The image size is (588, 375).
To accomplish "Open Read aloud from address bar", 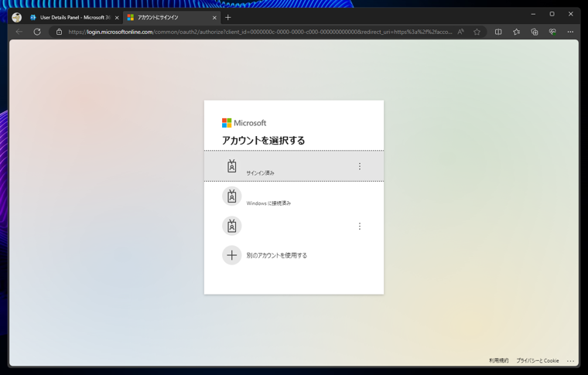I will pos(461,32).
